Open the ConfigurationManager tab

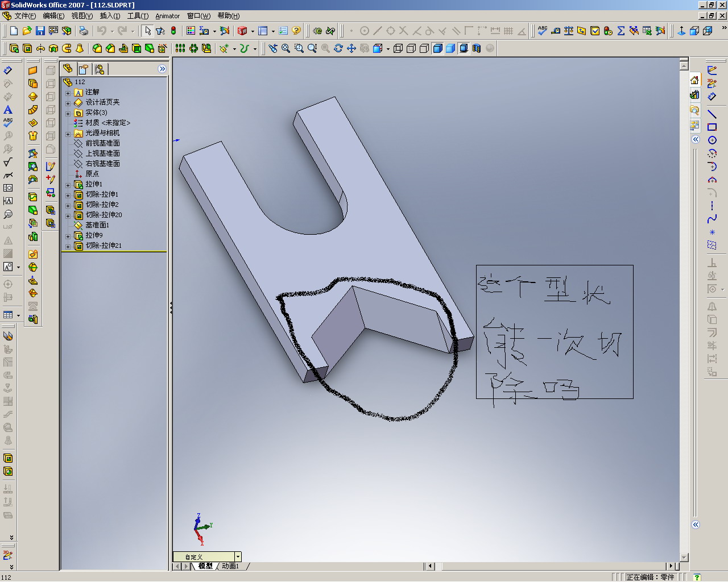tap(100, 69)
